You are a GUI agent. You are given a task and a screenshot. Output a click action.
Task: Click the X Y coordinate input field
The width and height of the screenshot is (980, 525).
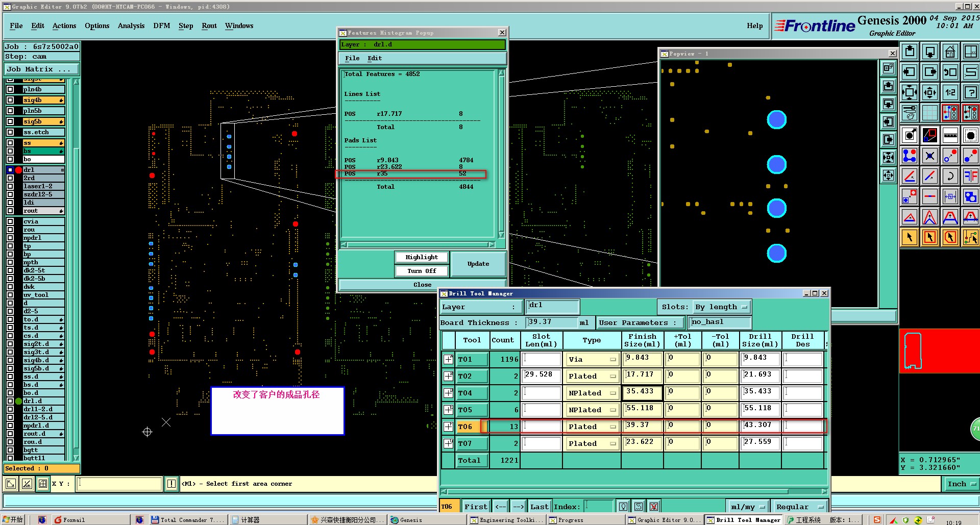click(119, 484)
